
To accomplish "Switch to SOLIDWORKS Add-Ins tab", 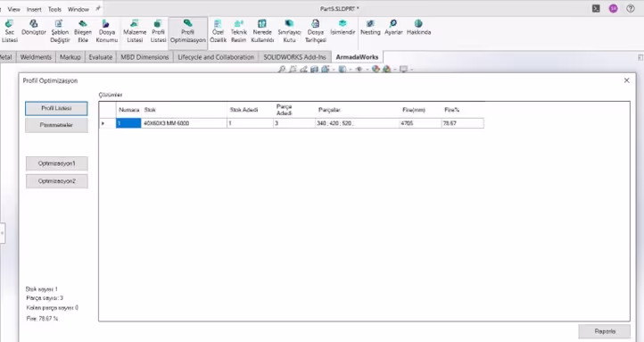I will pos(294,57).
